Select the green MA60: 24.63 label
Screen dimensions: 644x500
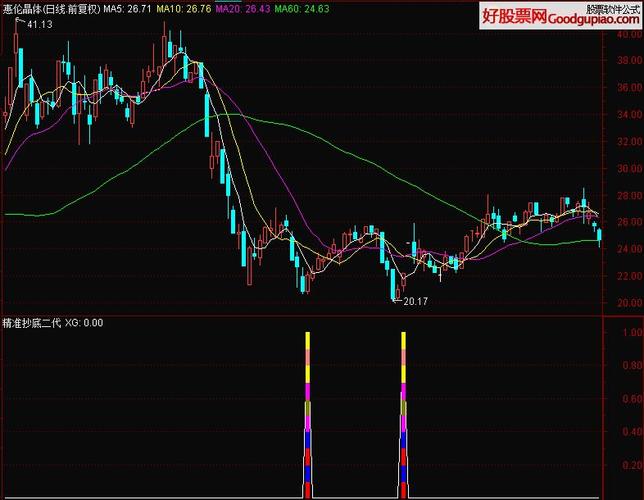pos(302,9)
